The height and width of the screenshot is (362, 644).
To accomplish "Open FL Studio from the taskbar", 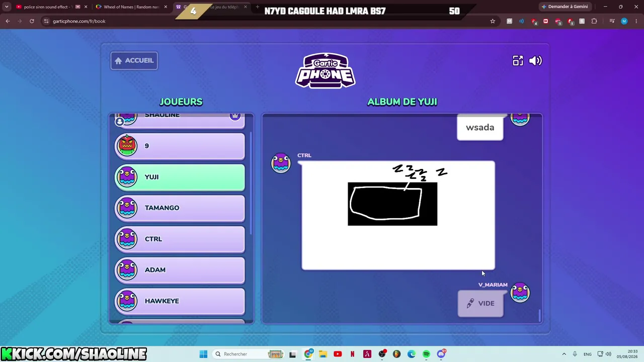I will point(397,354).
